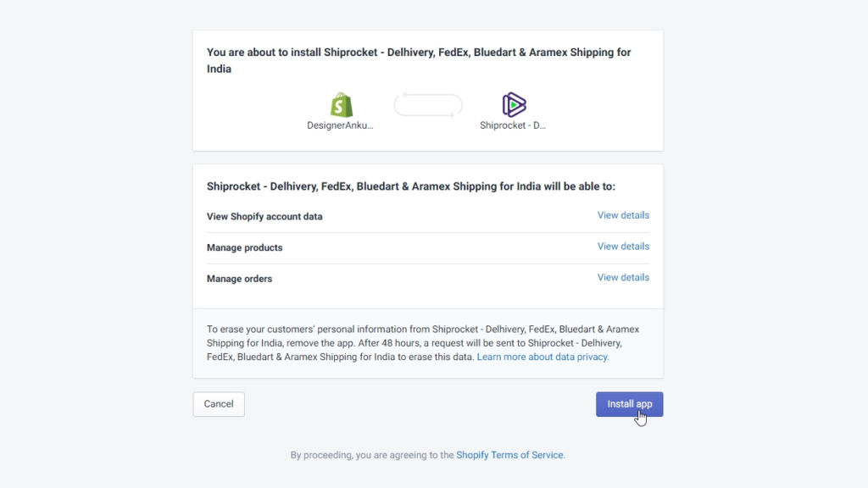Install the Shiprocket app
The image size is (868, 488).
pos(630,404)
